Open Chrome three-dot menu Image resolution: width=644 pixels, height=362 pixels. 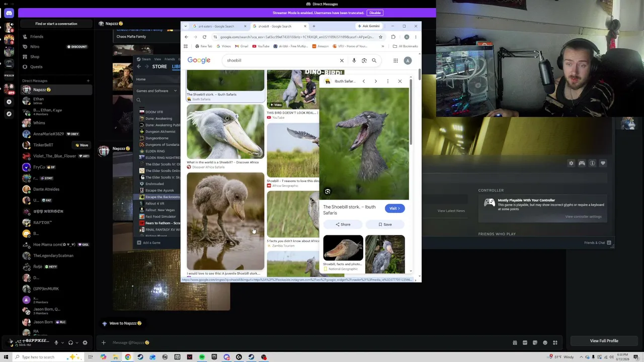click(416, 37)
